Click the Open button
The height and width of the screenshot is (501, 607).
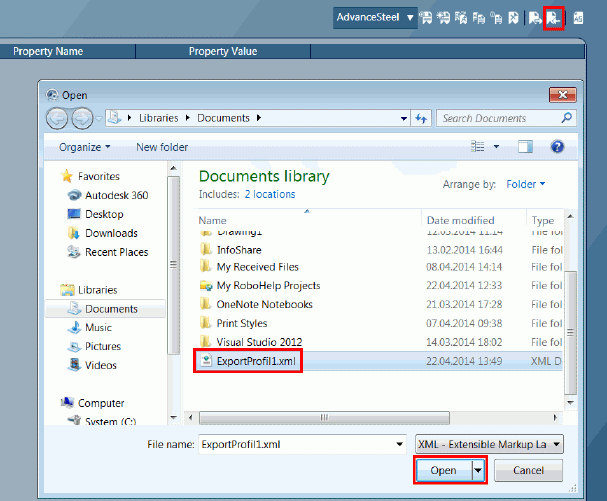(x=444, y=470)
